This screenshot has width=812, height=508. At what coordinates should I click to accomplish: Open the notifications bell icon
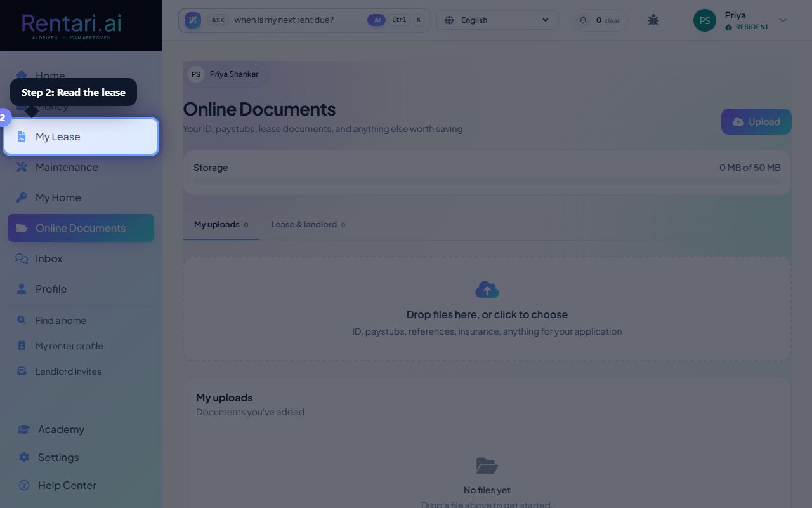pos(583,20)
